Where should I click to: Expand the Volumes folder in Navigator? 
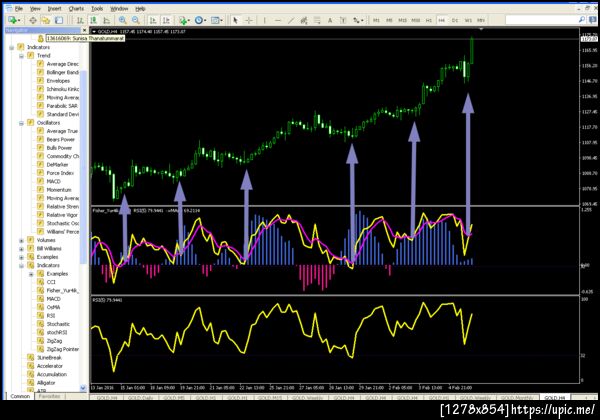coord(21,241)
